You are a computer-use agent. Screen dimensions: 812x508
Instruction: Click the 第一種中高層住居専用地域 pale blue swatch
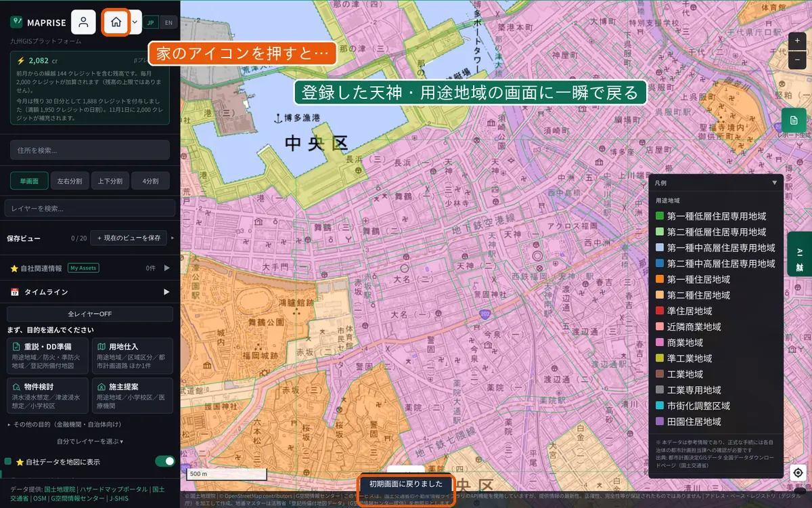[x=660, y=248]
